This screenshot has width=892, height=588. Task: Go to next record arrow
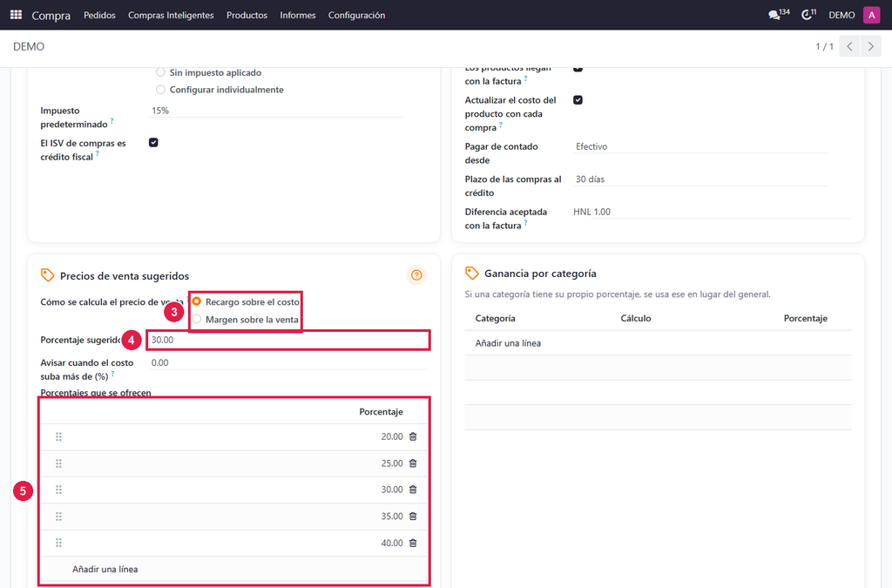coord(870,47)
